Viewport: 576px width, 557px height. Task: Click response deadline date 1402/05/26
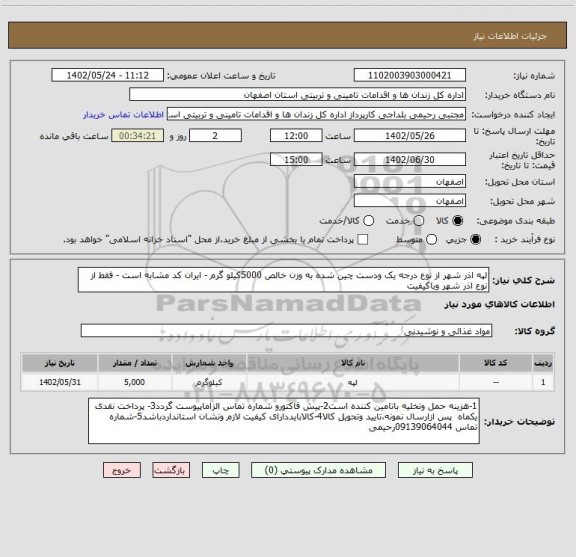pos(410,136)
